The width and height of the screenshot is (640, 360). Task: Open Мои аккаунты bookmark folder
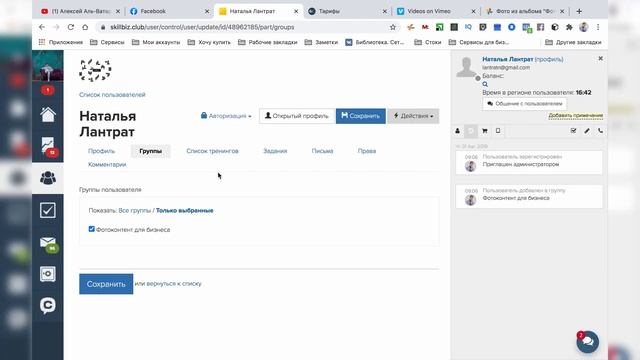[156, 42]
